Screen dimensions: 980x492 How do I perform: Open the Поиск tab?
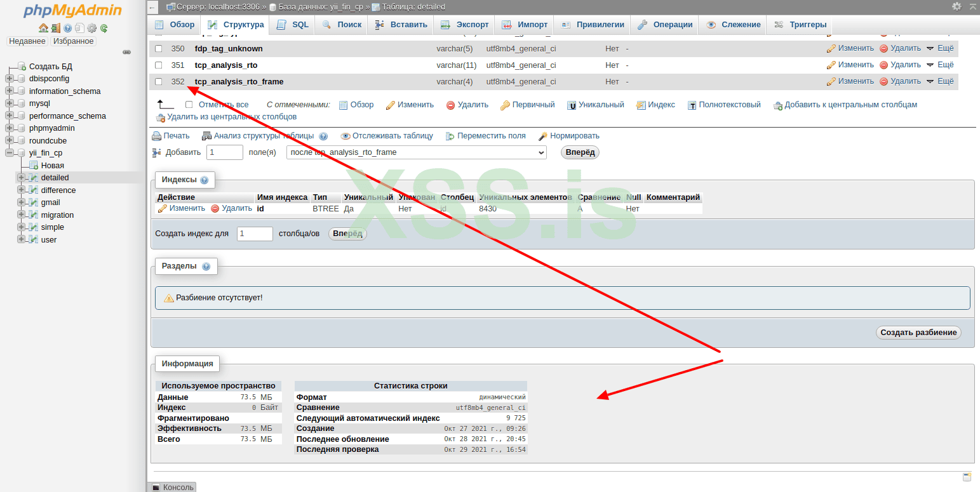pyautogui.click(x=342, y=25)
